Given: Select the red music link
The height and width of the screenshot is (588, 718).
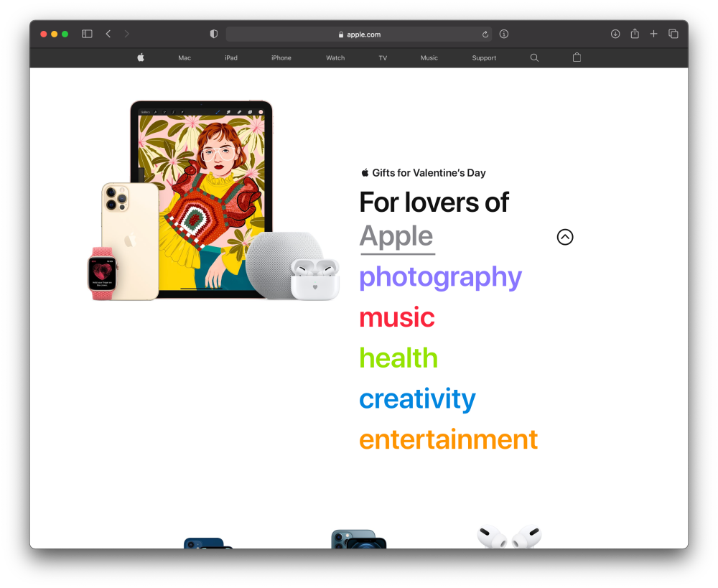Looking at the screenshot, I should point(397,317).
